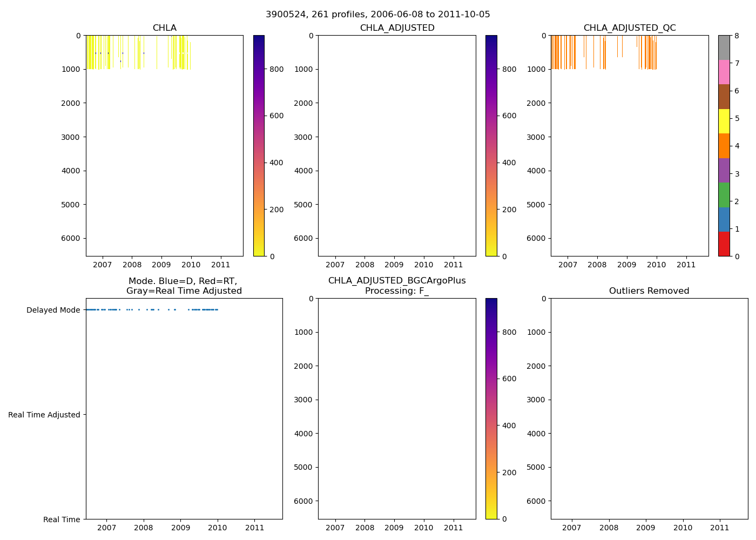
Task: Click the colorbar beside the top-left CHLA plot
Action: 259,146
